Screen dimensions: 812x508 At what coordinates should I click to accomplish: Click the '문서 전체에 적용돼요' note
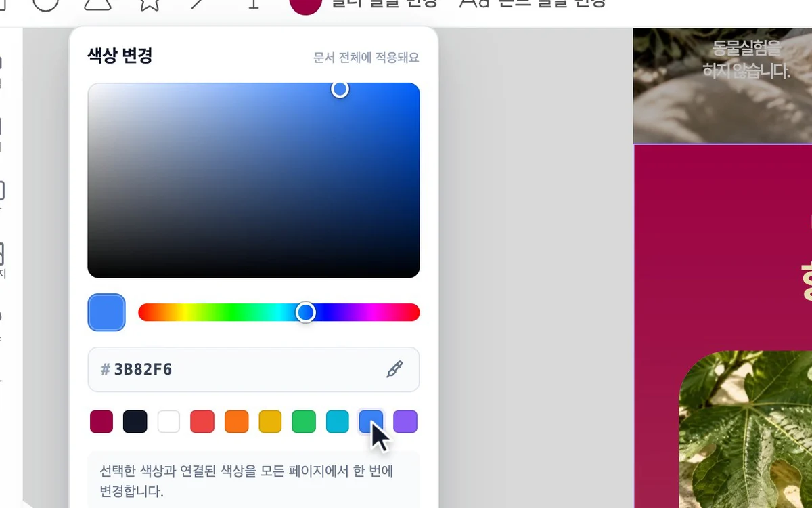click(366, 58)
